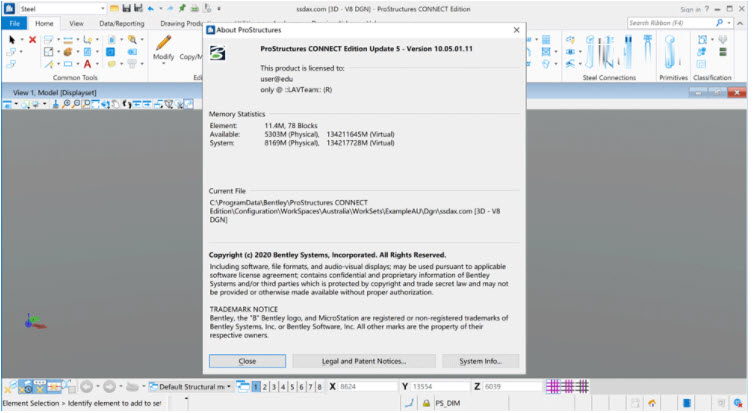Viewport: 753px width, 413px height.
Task: Collapse the ribbon with the chevron
Action: click(x=741, y=23)
